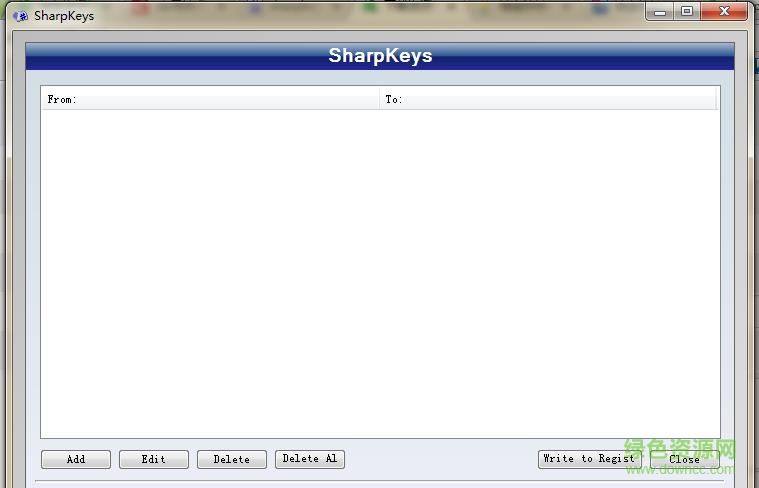The height and width of the screenshot is (488, 759).
Task: Click the Add button
Action: point(76,459)
